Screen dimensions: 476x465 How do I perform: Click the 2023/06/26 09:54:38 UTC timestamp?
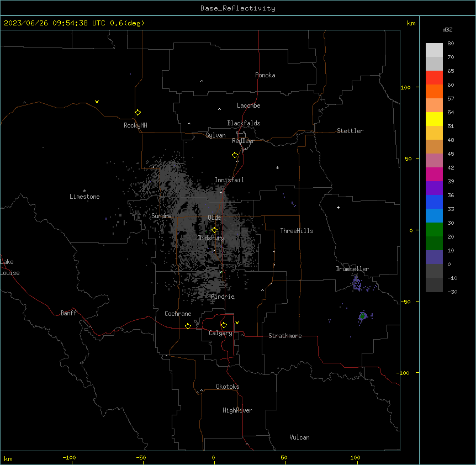coord(55,23)
